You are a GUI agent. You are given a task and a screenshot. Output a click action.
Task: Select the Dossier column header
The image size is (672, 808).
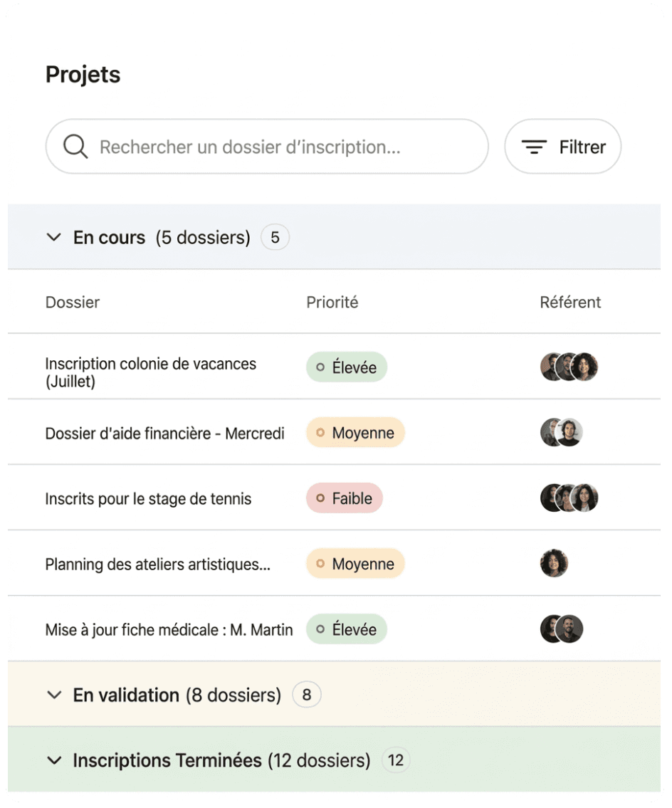pyautogui.click(x=72, y=302)
